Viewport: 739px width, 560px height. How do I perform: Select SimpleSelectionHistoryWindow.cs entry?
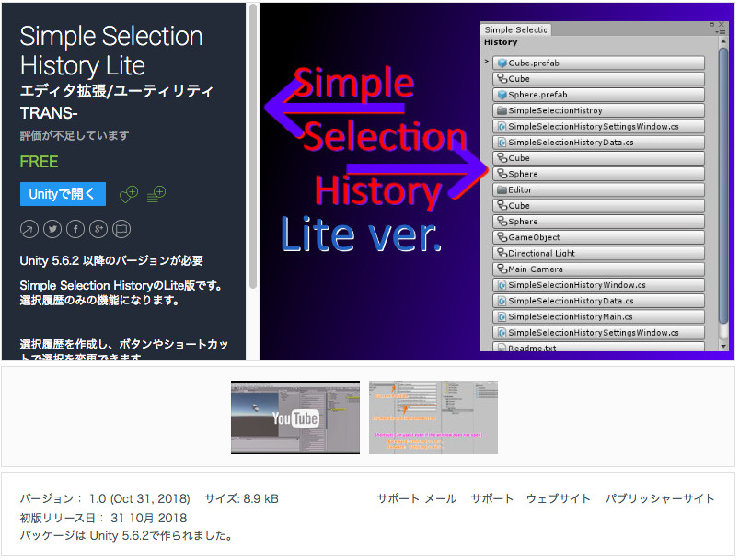tap(598, 285)
